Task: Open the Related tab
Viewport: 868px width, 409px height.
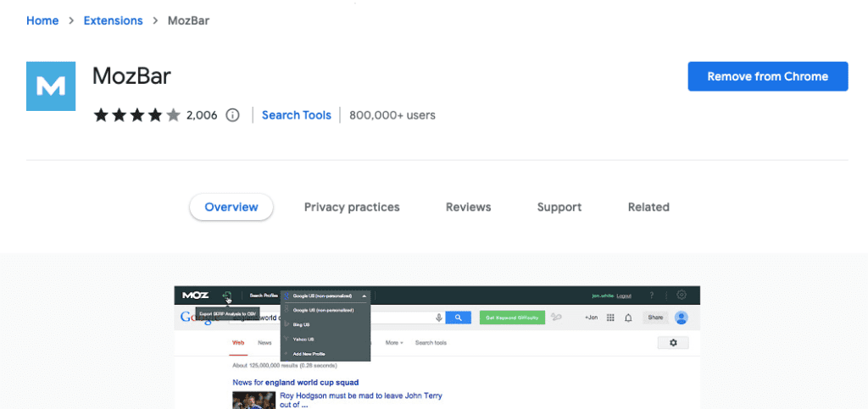Action: (648, 207)
